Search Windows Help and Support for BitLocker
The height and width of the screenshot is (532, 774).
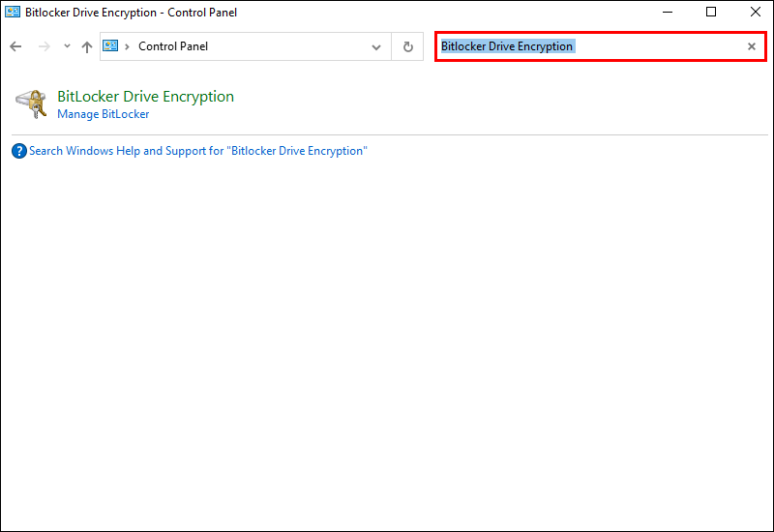pos(198,151)
